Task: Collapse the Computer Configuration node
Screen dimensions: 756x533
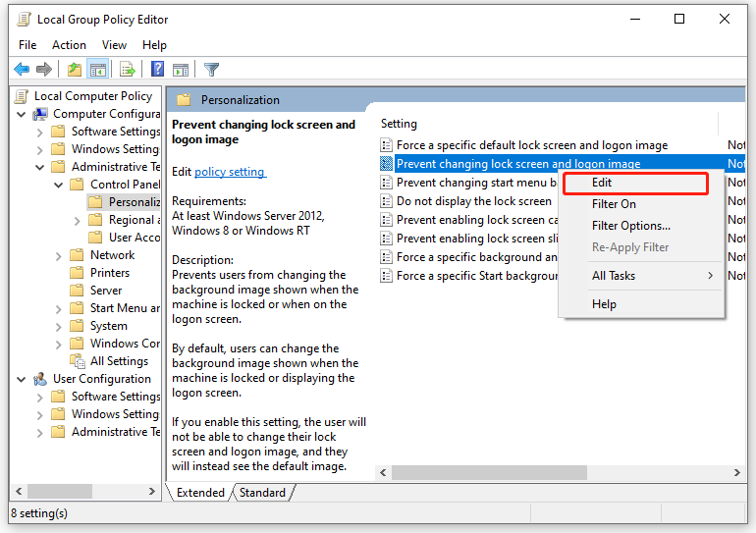Action: click(22, 114)
